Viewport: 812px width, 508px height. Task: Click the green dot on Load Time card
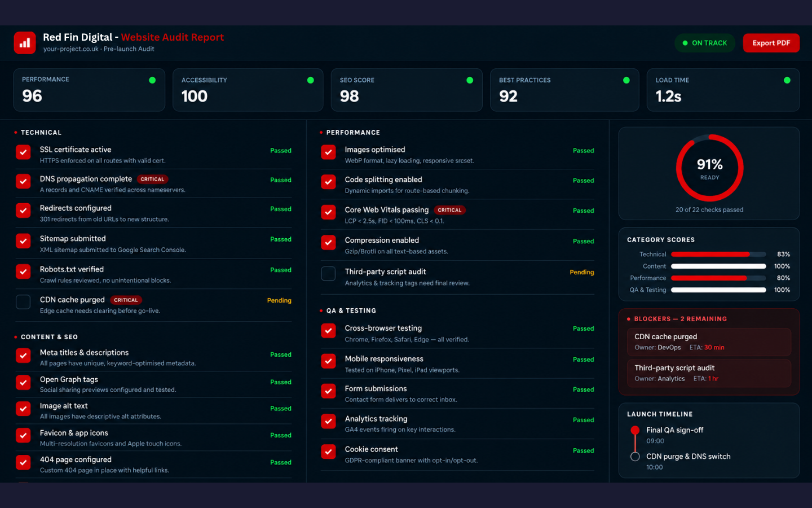tap(787, 80)
